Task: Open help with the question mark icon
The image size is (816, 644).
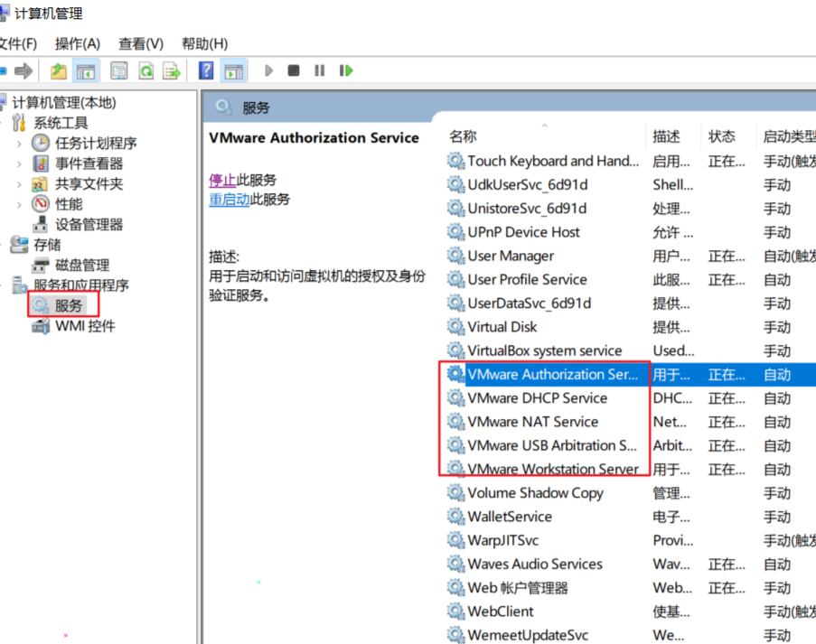Action: click(206, 70)
